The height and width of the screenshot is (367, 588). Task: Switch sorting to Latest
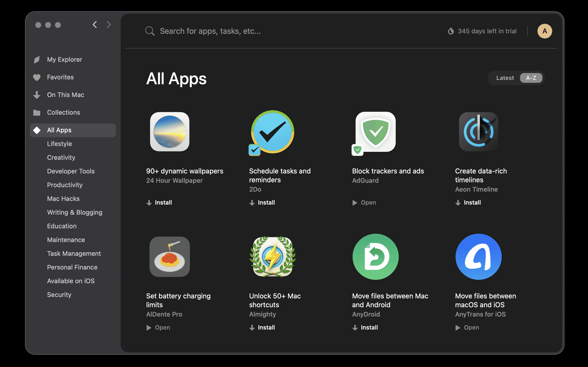pyautogui.click(x=505, y=78)
